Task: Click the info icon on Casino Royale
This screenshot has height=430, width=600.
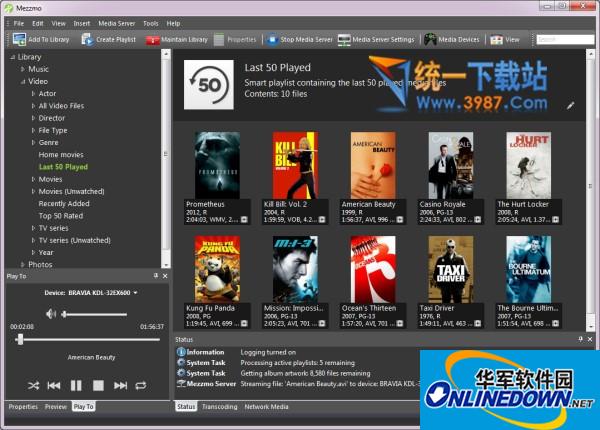Action: (x=478, y=220)
